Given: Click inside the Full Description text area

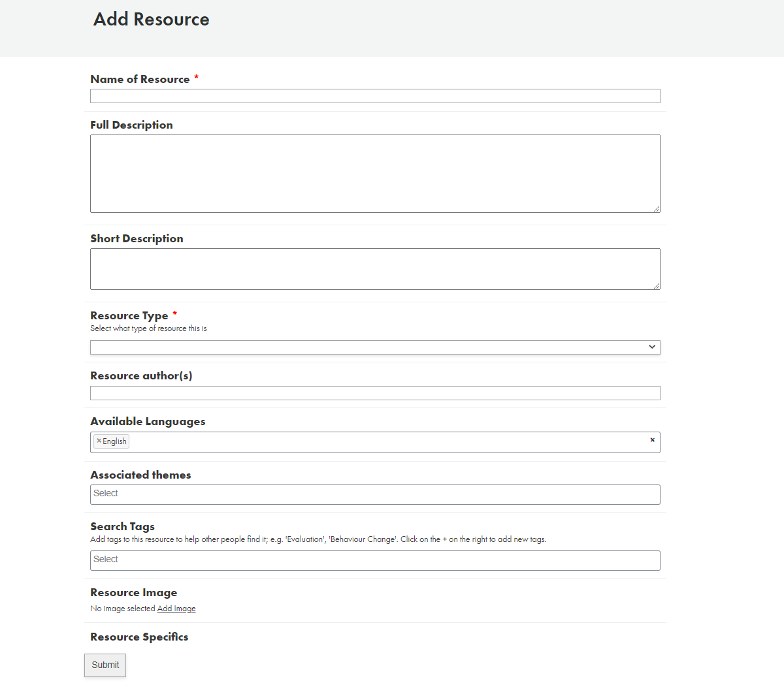Looking at the screenshot, I should [375, 174].
